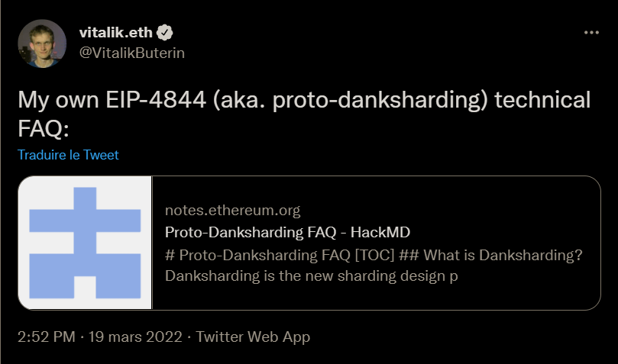Click the verified badge next to vitalik.eth

pyautogui.click(x=164, y=33)
